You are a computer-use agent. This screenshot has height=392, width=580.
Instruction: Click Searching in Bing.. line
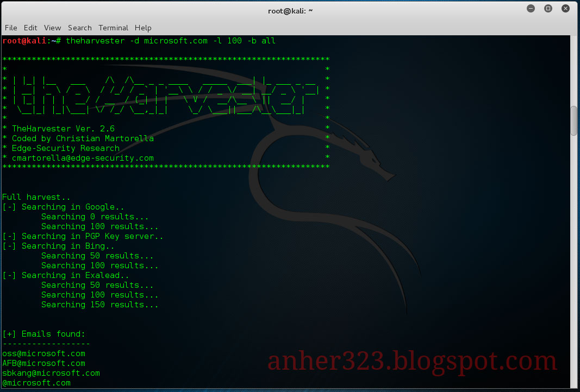(x=59, y=246)
